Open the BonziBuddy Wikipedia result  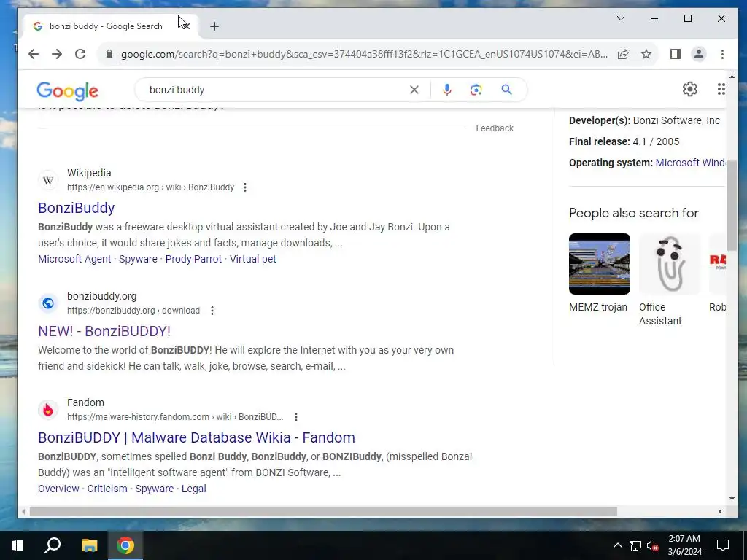coord(76,208)
